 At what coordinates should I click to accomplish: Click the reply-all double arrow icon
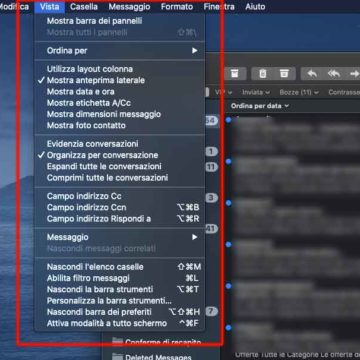pos(334,74)
